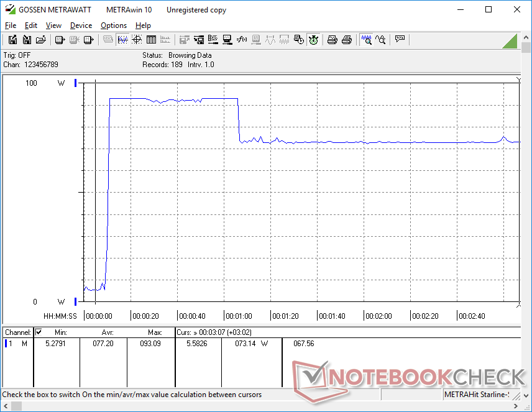Screen dimensions: 532x412
Task: Click the greyed-out meter transfer icon
Action: (x=75, y=40)
